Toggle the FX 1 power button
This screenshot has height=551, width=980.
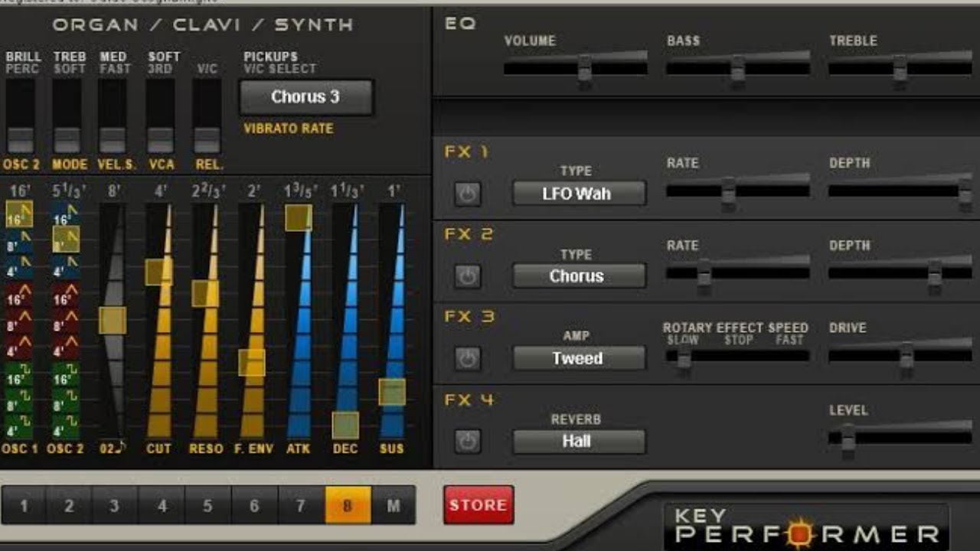(x=468, y=194)
